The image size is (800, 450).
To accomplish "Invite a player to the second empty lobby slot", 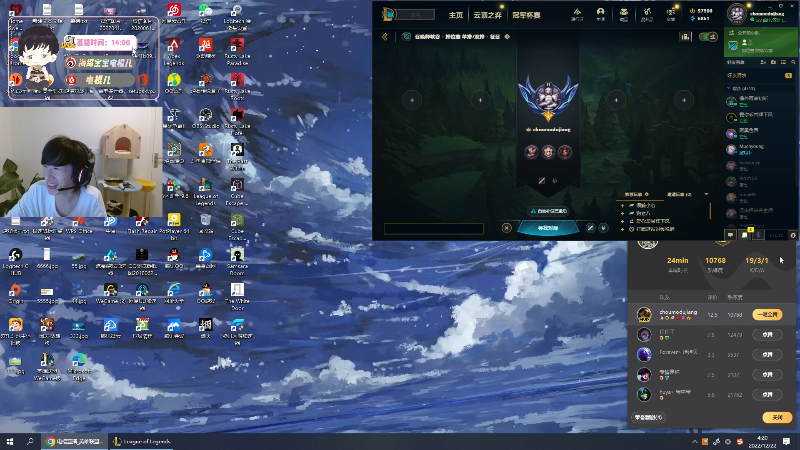I will 480,100.
